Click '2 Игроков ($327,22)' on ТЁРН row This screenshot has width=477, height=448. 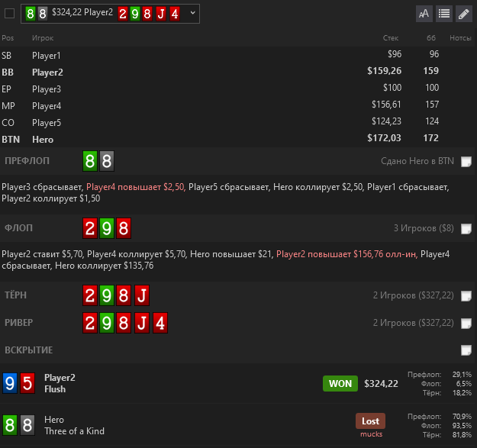click(414, 295)
